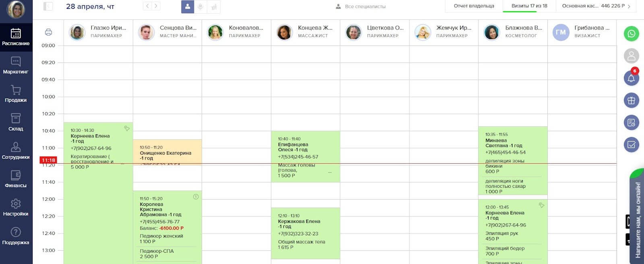The height and width of the screenshot is (264, 644).
Task: Expand the Все специалисты filter
Action: point(361,6)
